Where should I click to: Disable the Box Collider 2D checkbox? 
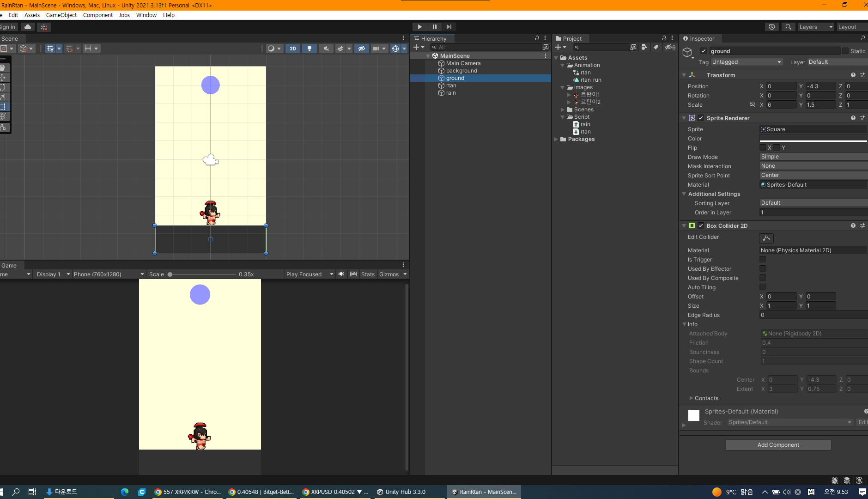coord(701,225)
